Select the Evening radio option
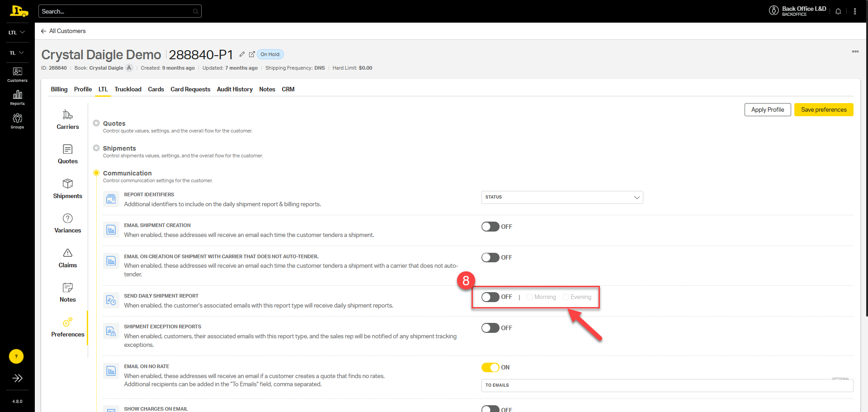868x412 pixels. 566,297
